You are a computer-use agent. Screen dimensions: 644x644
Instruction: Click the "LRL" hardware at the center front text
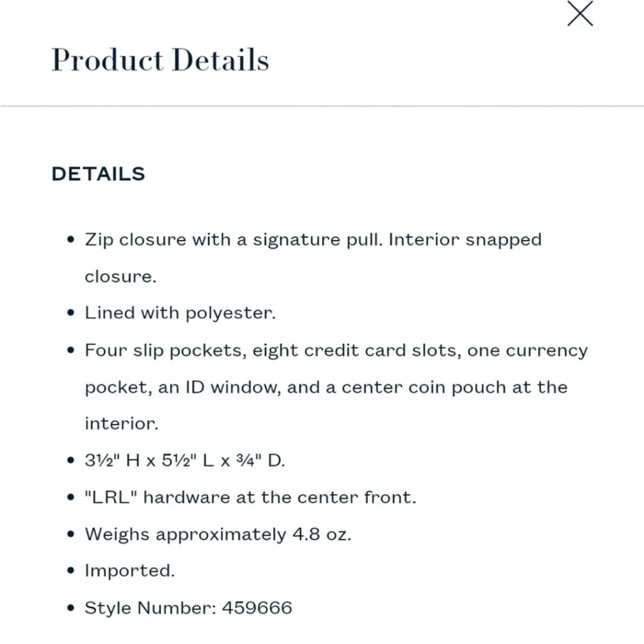point(251,498)
